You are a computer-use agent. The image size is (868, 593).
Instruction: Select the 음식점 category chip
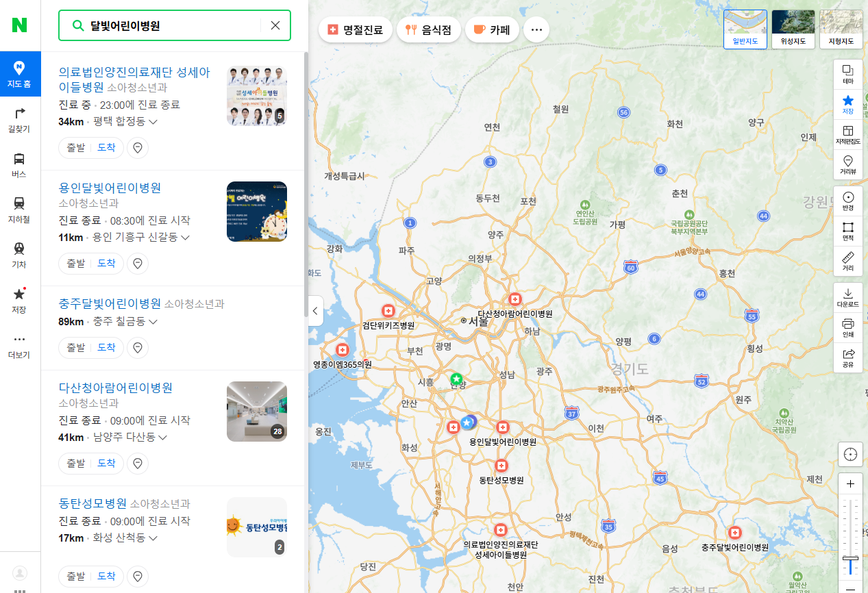pyautogui.click(x=428, y=29)
